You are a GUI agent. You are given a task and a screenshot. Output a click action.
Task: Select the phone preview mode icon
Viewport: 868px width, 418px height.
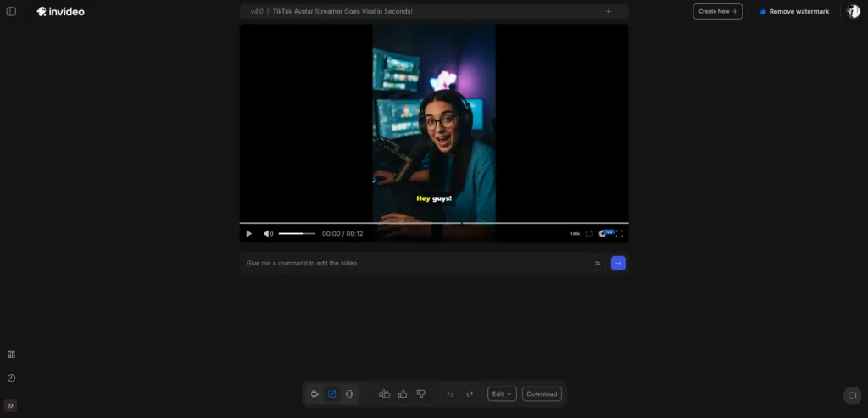pos(349,393)
